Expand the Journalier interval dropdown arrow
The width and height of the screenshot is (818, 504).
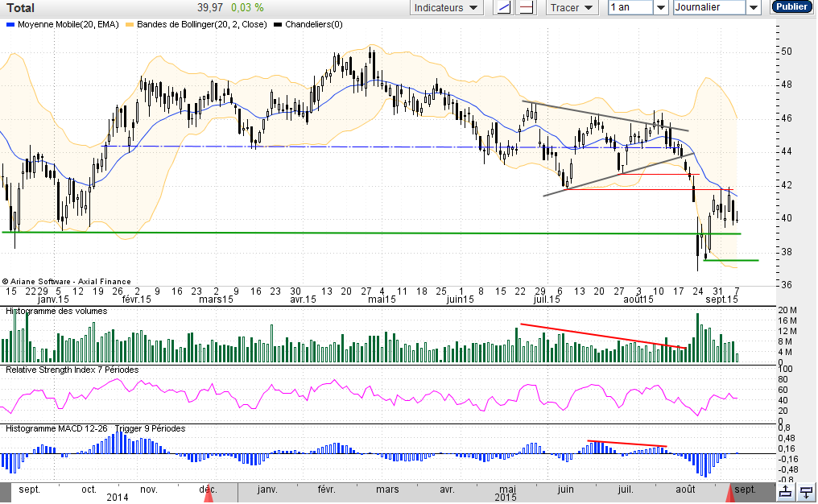click(754, 8)
